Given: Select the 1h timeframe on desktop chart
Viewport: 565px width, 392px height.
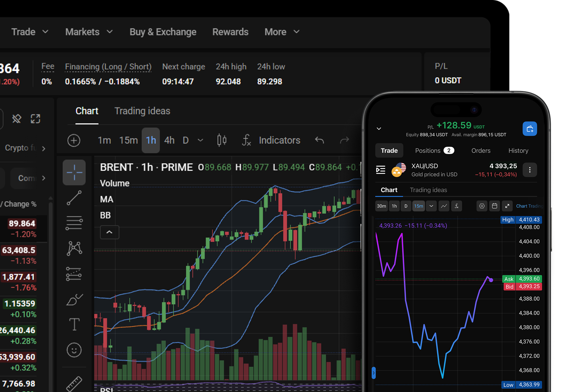Looking at the screenshot, I should 151,140.
